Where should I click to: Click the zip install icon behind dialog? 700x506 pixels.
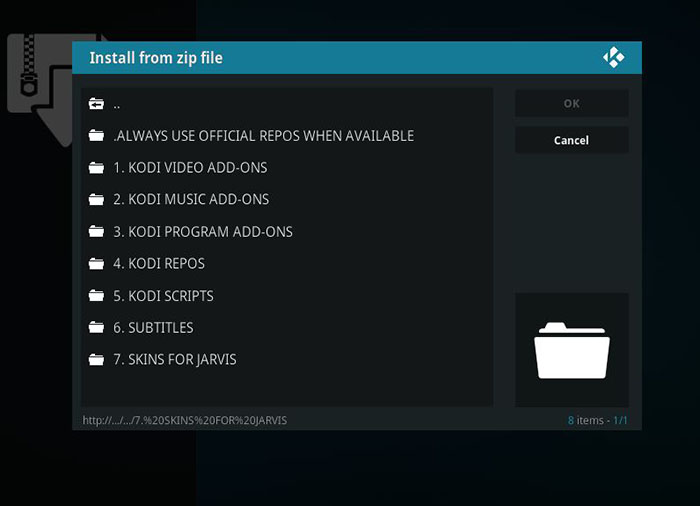click(x=39, y=89)
